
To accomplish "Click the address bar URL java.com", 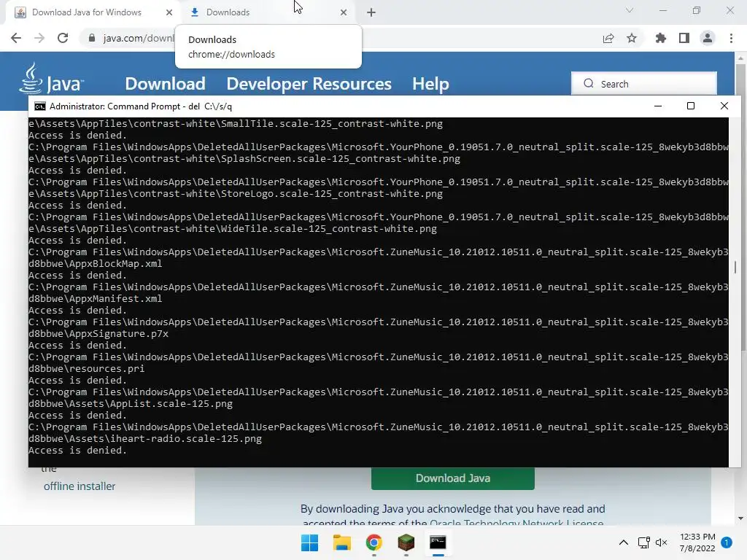I will [x=138, y=38].
